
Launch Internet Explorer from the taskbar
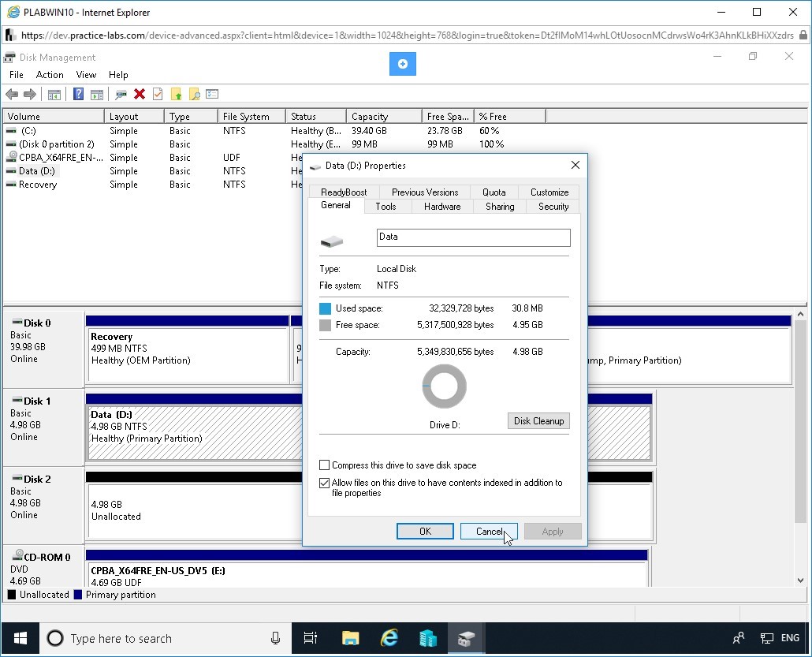click(389, 638)
